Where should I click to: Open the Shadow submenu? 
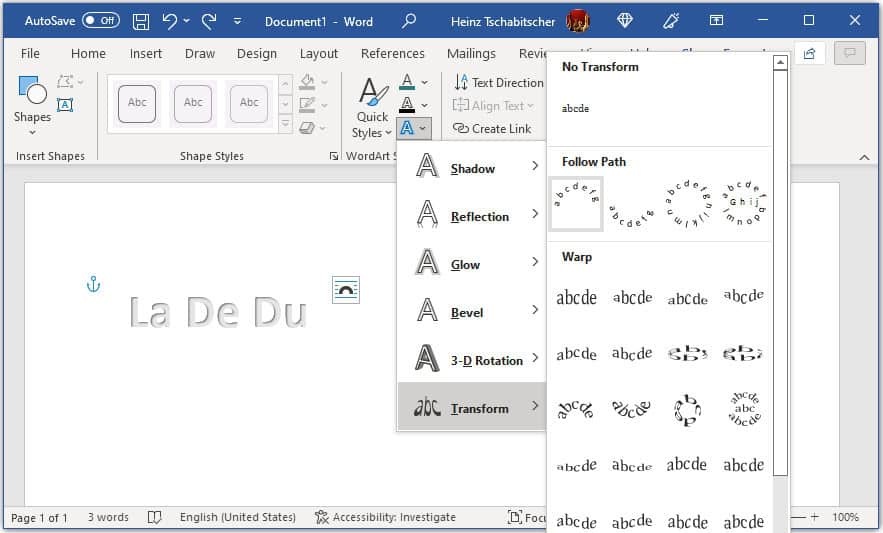(x=472, y=168)
